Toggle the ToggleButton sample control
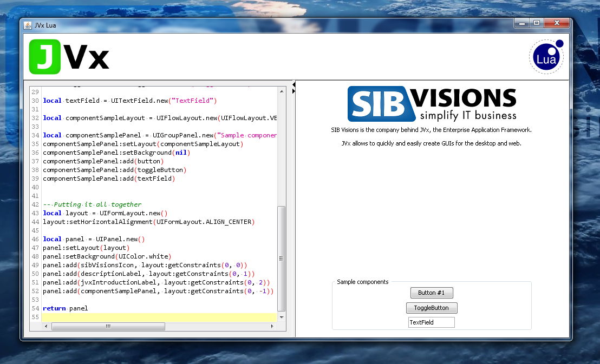Screen dimensions: 600x364 (x=432, y=308)
